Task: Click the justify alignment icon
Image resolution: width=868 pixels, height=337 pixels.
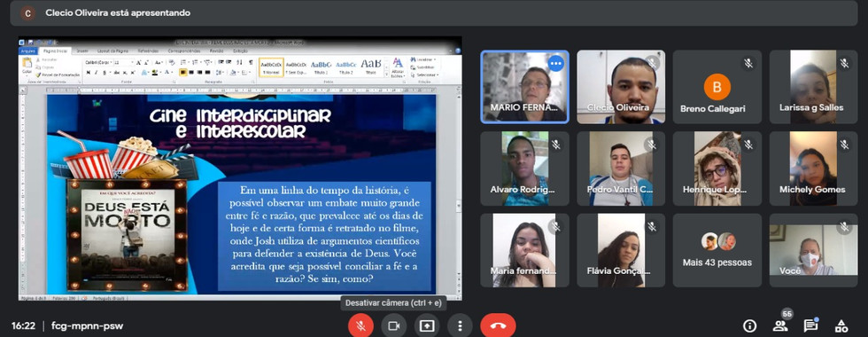Action: (207, 73)
